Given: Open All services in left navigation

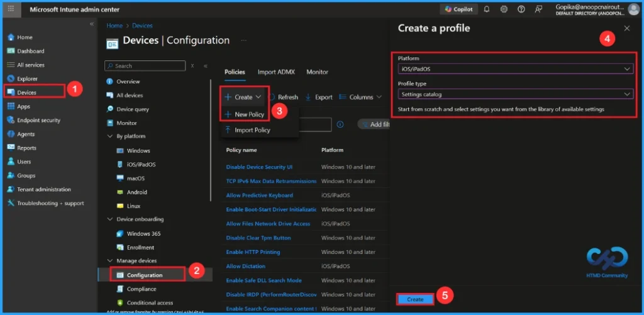Looking at the screenshot, I should pos(30,65).
